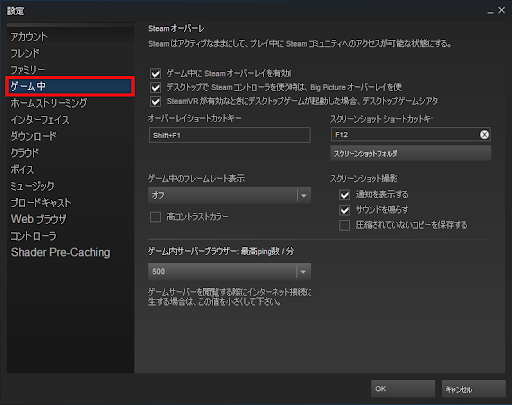
Task: Close the settings dialog with X
Action: tap(502, 11)
